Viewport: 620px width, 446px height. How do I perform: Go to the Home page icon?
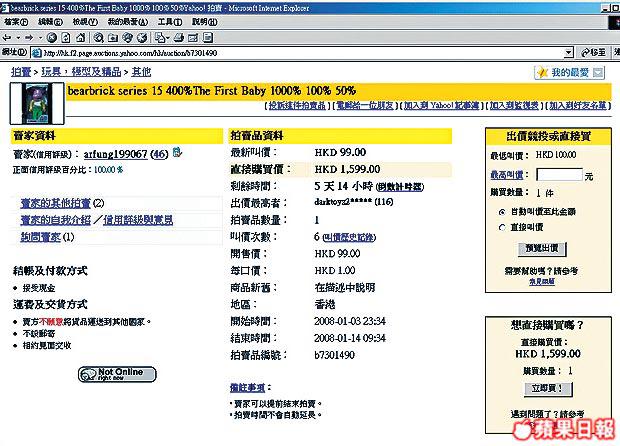(80, 38)
